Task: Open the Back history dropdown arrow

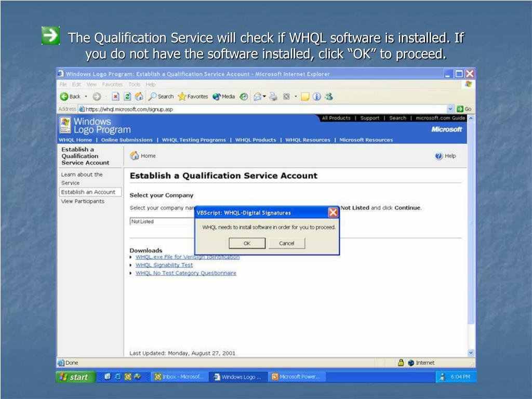Action: click(86, 97)
